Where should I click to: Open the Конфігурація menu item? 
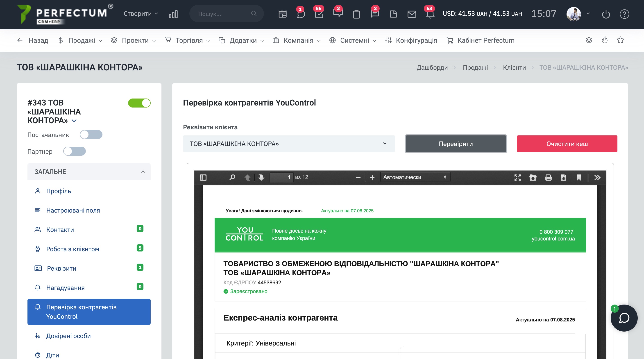point(411,40)
